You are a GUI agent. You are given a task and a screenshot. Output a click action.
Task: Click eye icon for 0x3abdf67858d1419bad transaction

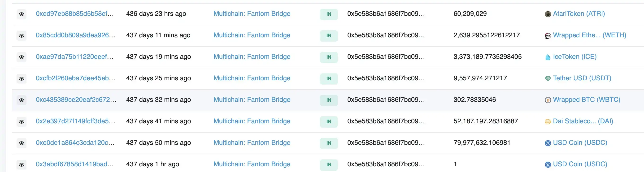coord(22,165)
